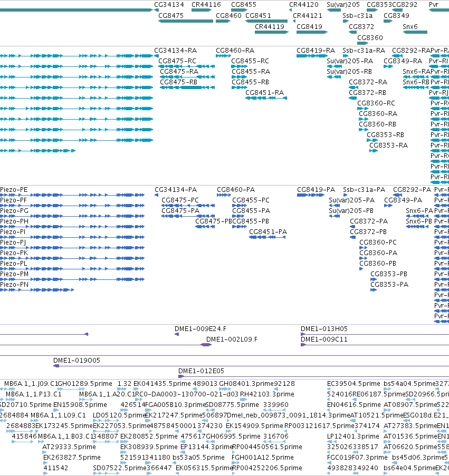Select the FGC019F07.3prime EST label

coord(357,458)
